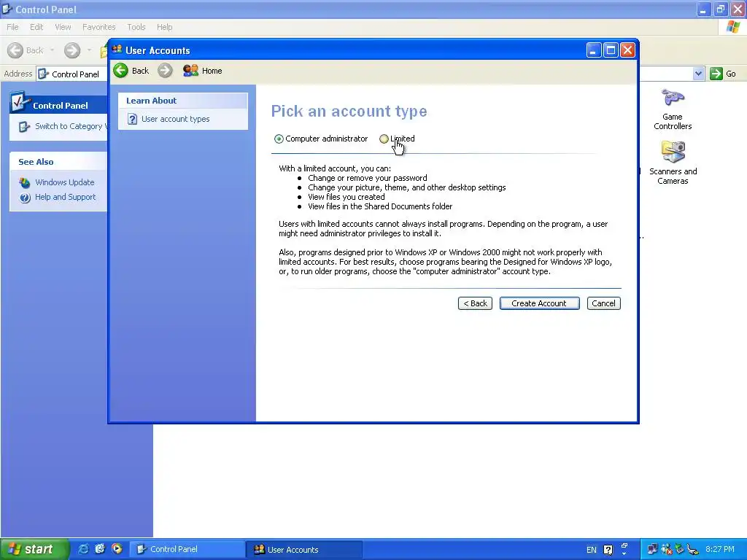Open the View menu in Control Panel
This screenshot has width=747, height=560.
pos(63,27)
